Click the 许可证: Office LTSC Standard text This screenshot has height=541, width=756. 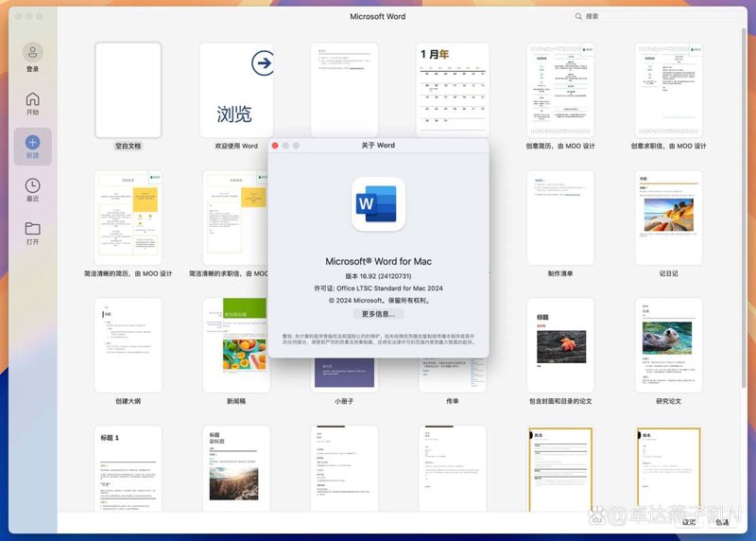click(378, 288)
